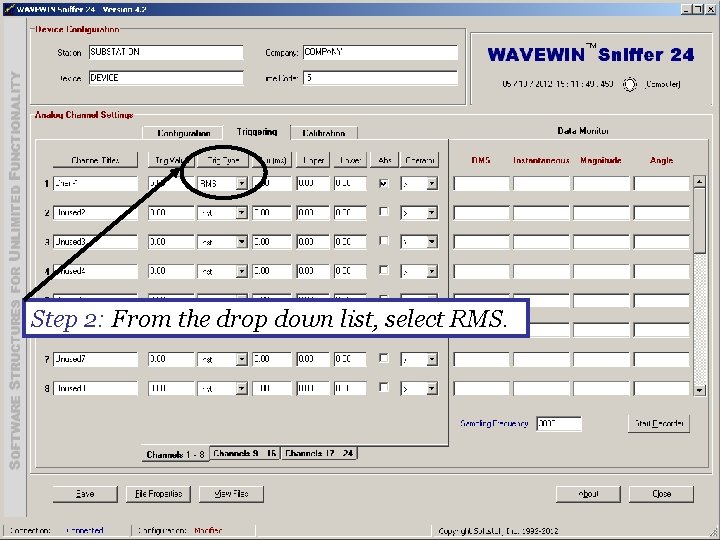The height and width of the screenshot is (540, 720).
Task: Click the channel 1 title field
Action: 95,184
